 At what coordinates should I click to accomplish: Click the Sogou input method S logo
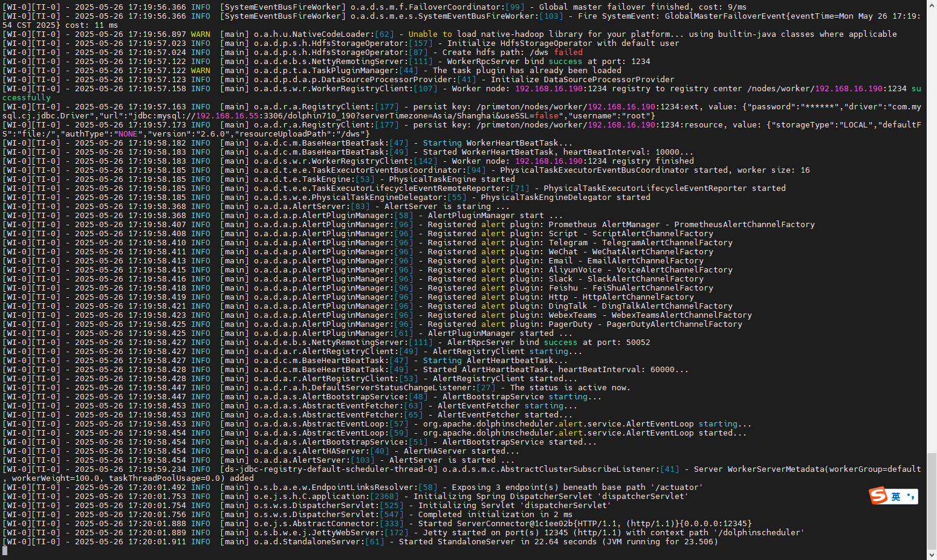tap(878, 496)
